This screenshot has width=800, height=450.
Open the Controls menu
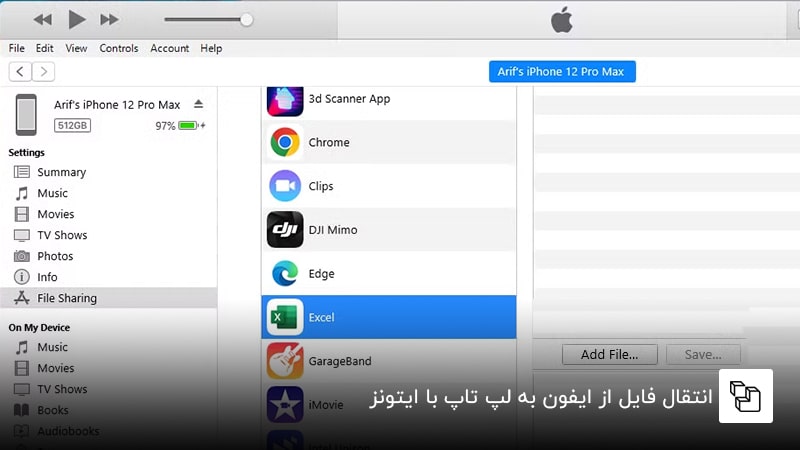[118, 48]
